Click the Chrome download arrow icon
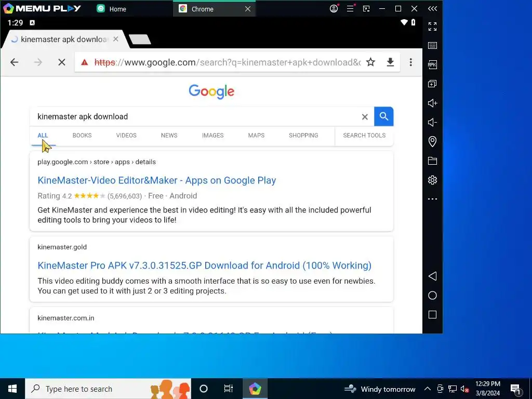Viewport: 532px width, 399px height. coord(390,62)
